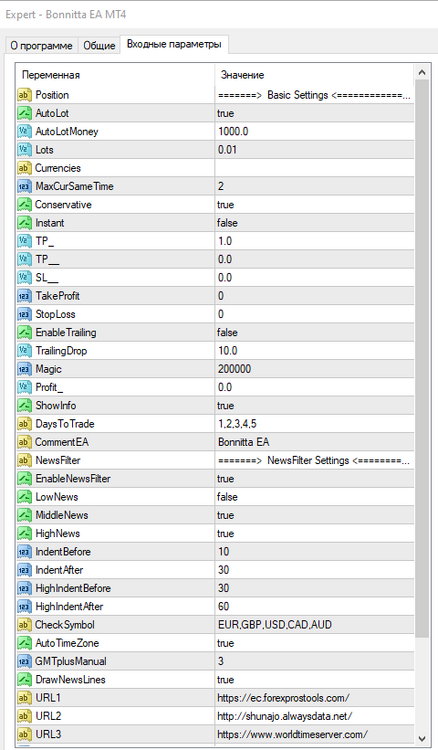This screenshot has width=438, height=750.
Task: Click the integer icon beside TakeProfit
Action: coord(24,296)
